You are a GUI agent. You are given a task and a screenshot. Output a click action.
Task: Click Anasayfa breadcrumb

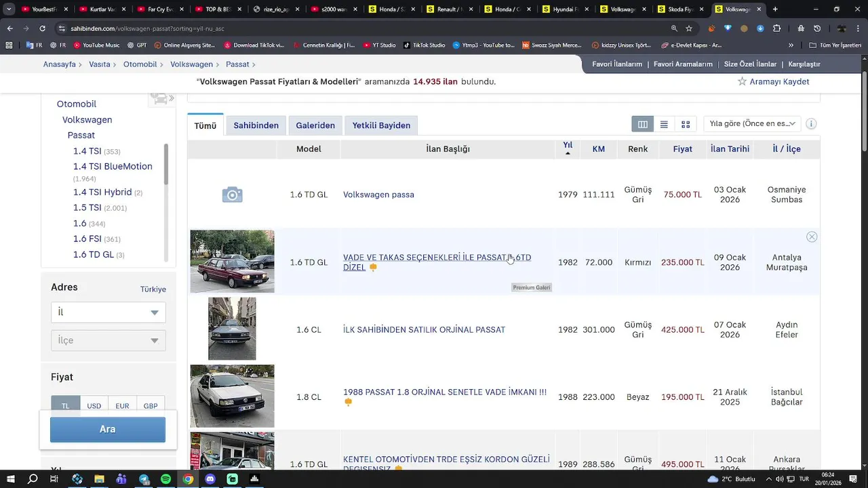[60, 64]
